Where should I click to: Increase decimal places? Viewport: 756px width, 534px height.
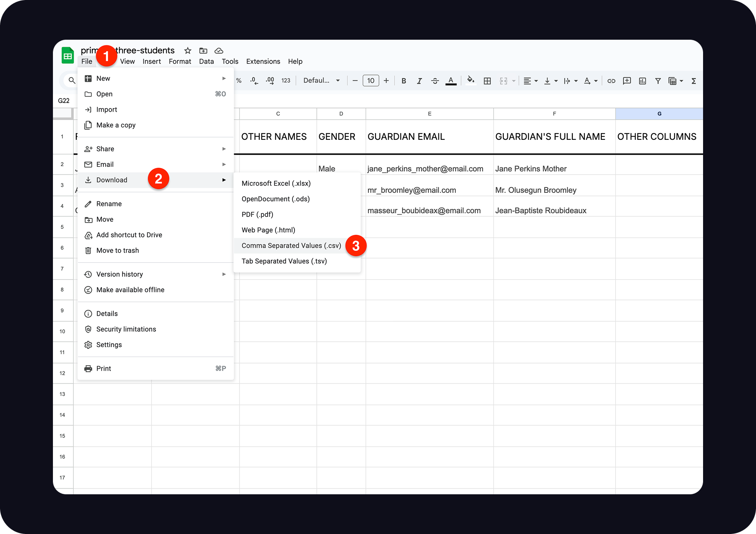270,81
